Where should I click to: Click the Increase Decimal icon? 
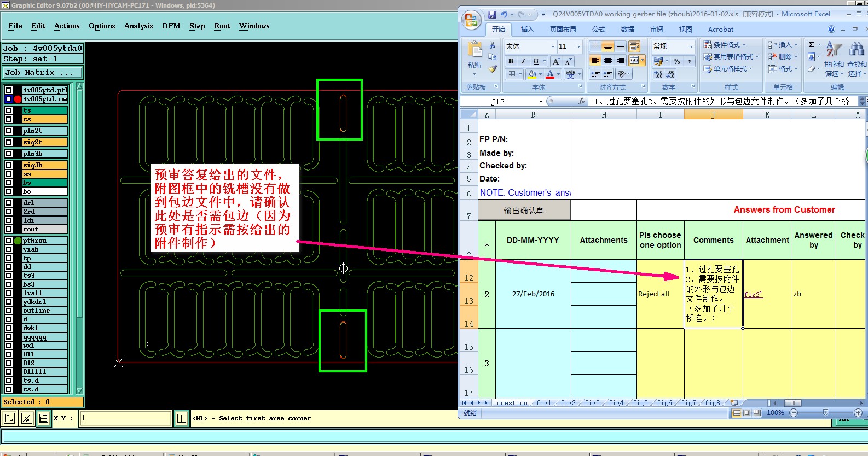tap(658, 74)
